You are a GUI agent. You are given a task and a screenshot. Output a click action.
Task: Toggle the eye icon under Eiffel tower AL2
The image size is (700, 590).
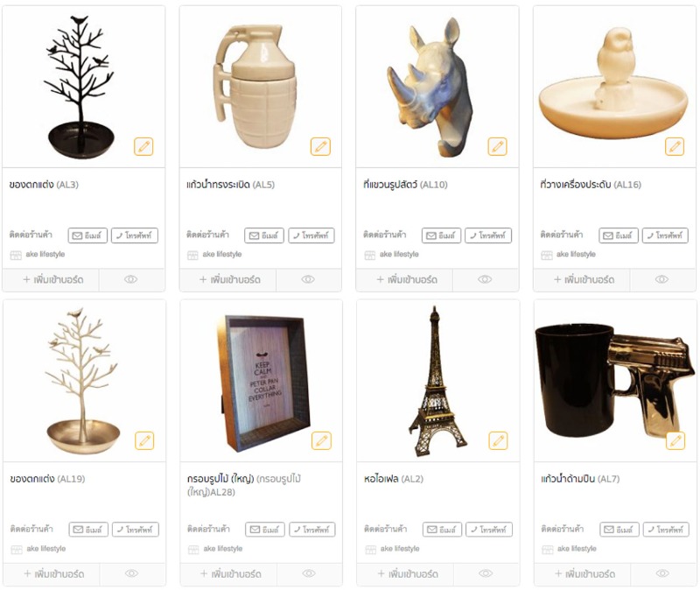486,573
